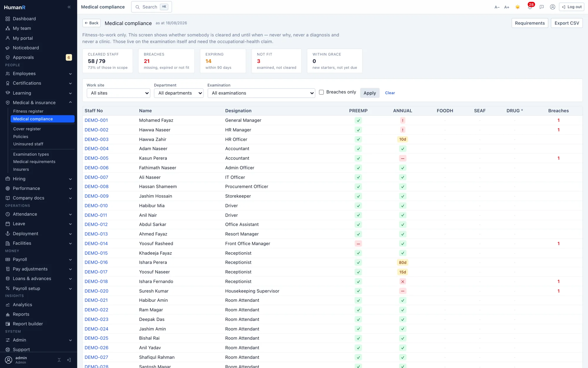
Task: Tick the Breaches only checkbox
Action: pyautogui.click(x=321, y=92)
